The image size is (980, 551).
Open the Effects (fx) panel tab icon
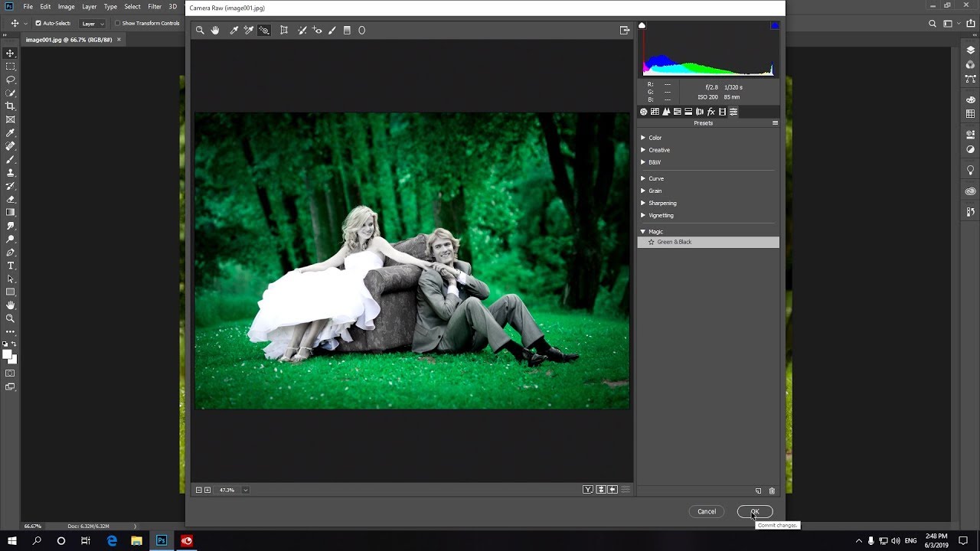point(711,112)
